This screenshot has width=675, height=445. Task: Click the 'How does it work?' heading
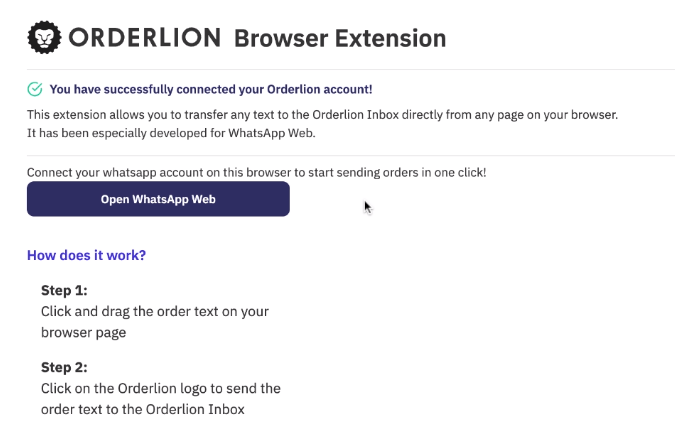(x=87, y=255)
